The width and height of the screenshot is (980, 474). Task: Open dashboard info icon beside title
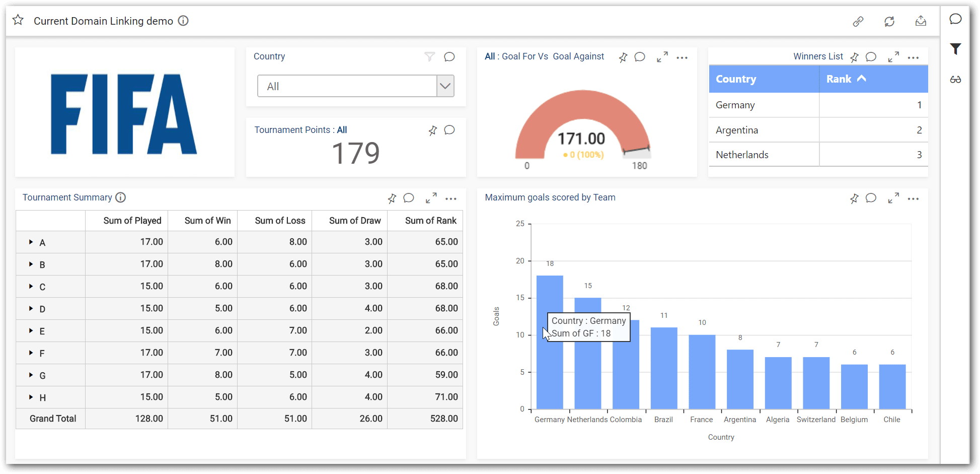pos(183,21)
